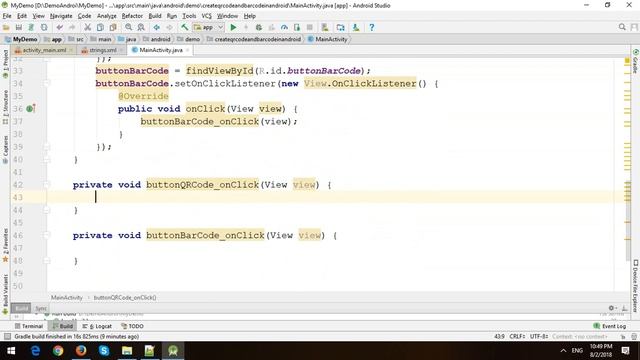Click line separator CRLF in status bar
This screenshot has width=640, height=360.
(517, 336)
